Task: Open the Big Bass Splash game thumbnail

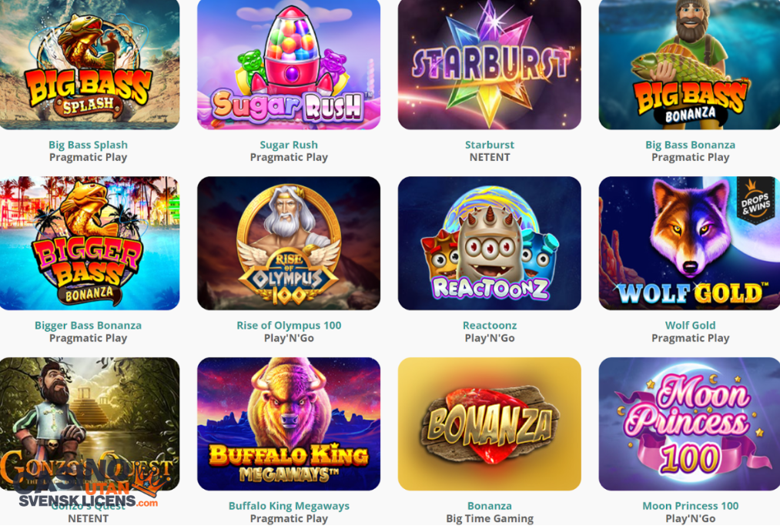Action: pyautogui.click(x=89, y=65)
